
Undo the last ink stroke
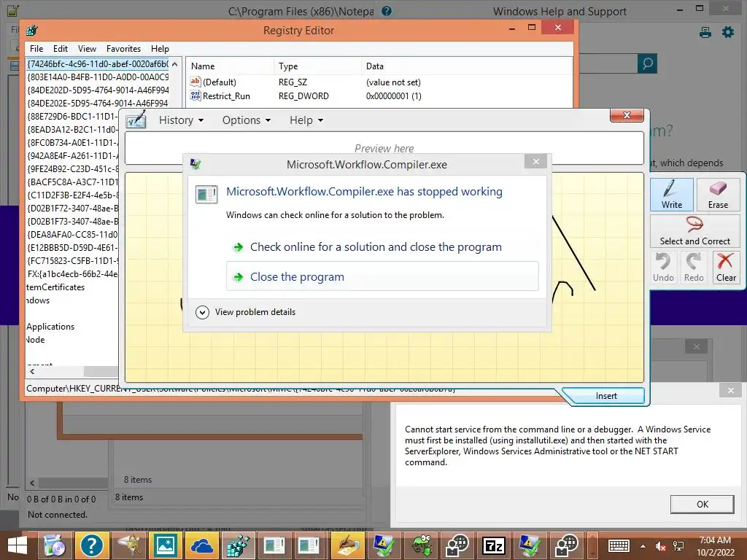click(x=663, y=267)
